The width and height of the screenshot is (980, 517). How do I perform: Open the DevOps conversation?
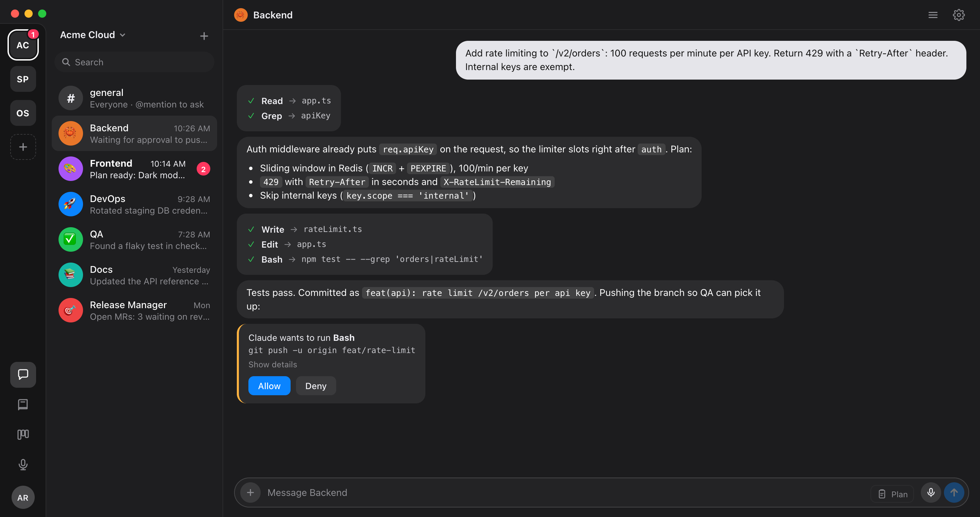[134, 204]
